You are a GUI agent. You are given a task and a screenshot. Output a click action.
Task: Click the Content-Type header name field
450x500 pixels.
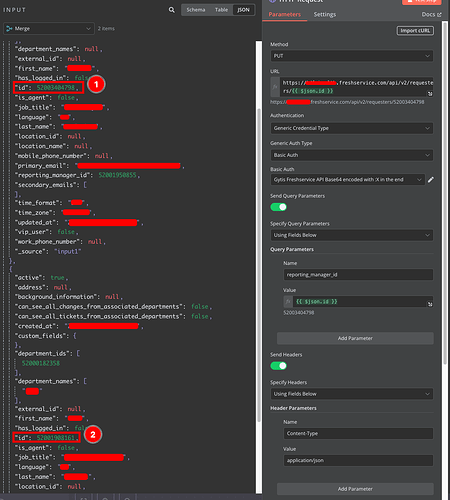click(x=358, y=433)
